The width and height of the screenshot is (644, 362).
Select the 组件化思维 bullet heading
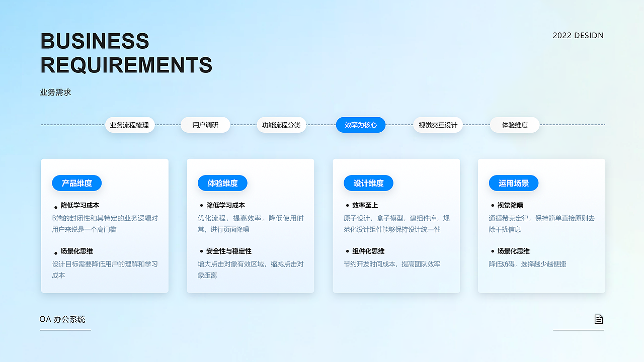369,251
